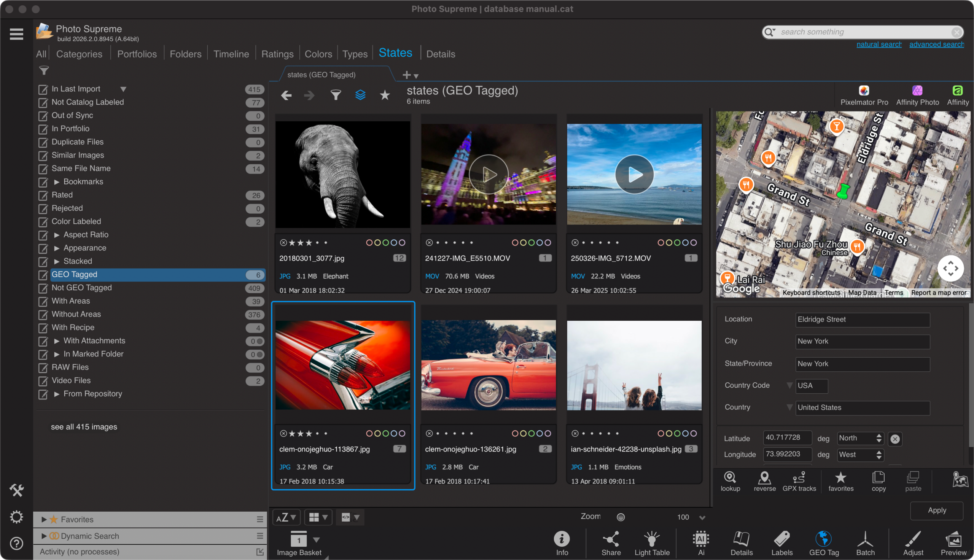974x560 pixels.
Task: Open the hamburger main menu
Action: click(x=16, y=34)
